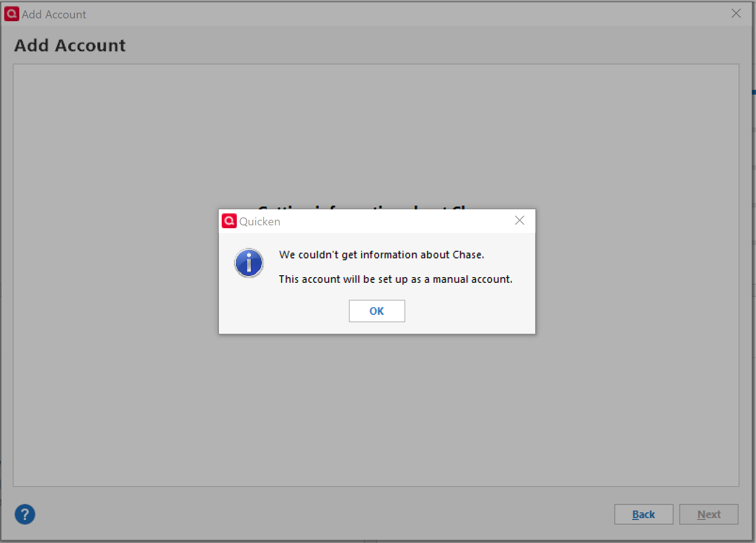Click the "Quicken" title text of the dialog
756x543 pixels.
click(x=260, y=221)
